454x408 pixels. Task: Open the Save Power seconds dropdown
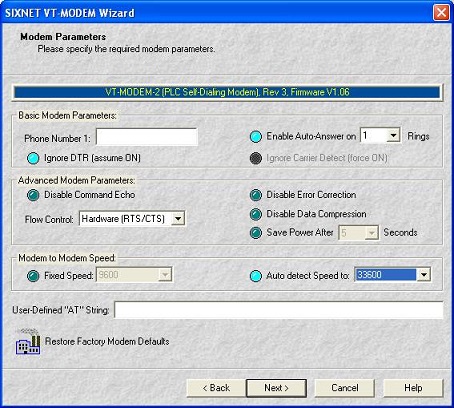pos(371,233)
